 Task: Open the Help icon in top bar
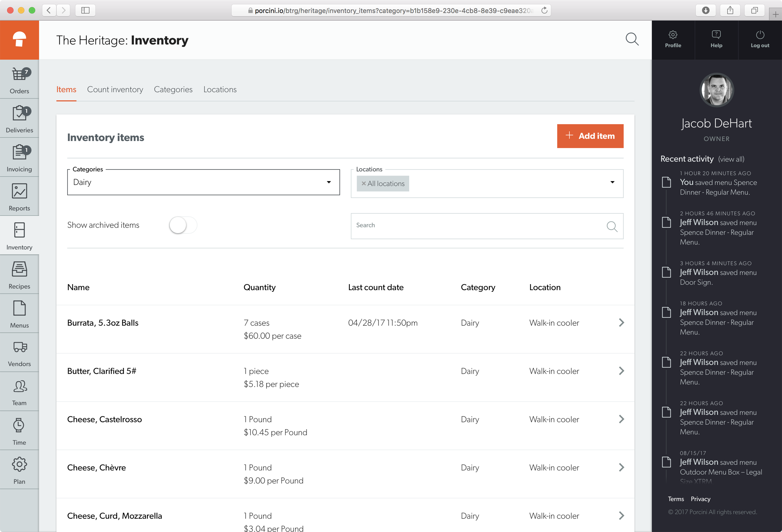[x=716, y=35]
